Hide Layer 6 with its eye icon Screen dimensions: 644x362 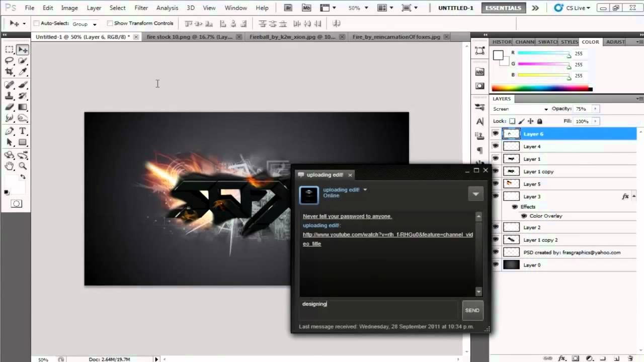click(496, 134)
